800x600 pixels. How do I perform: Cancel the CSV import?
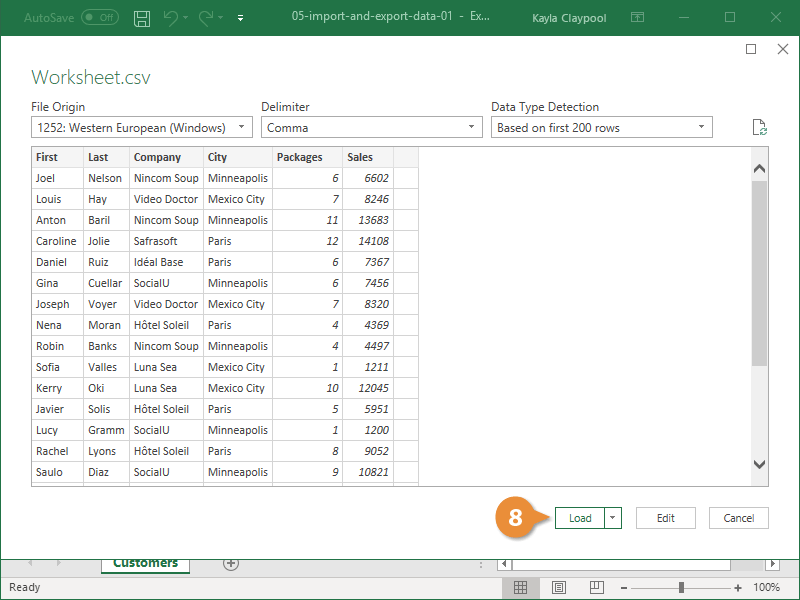[738, 518]
